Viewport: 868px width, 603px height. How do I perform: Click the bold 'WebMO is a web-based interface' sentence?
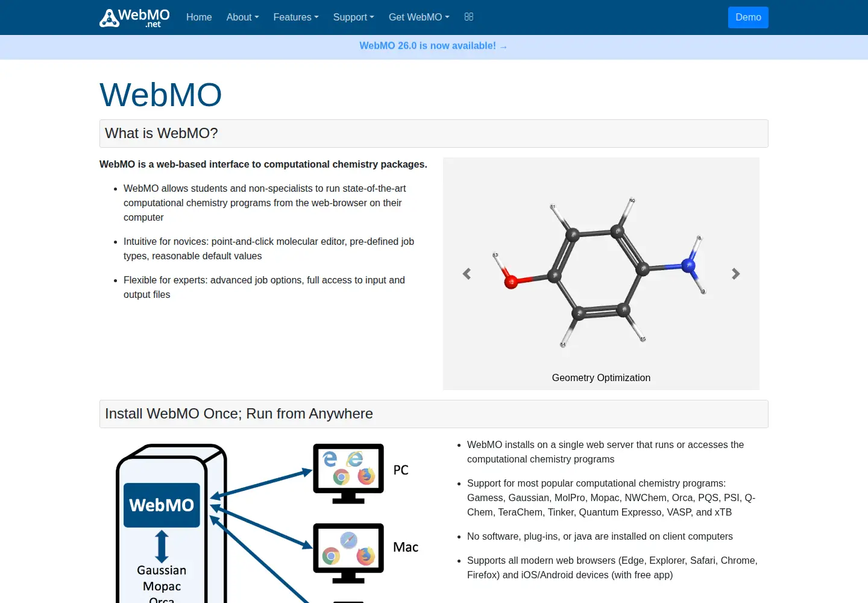pyautogui.click(x=263, y=164)
